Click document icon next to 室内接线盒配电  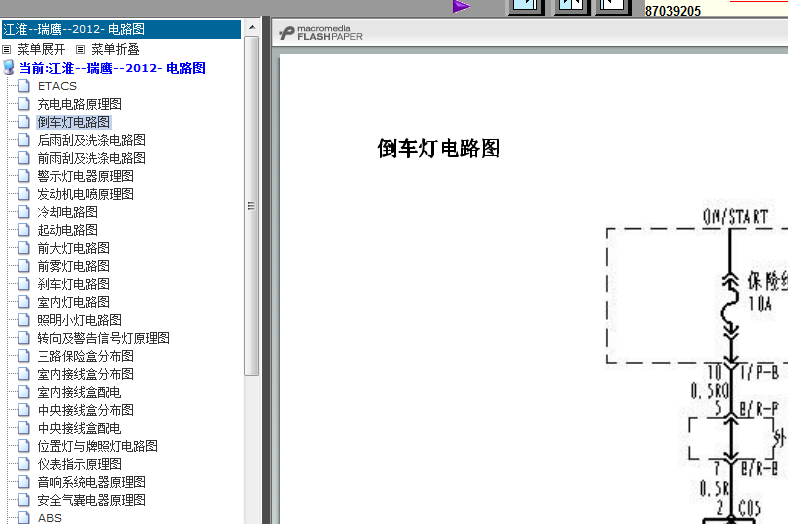coord(24,392)
